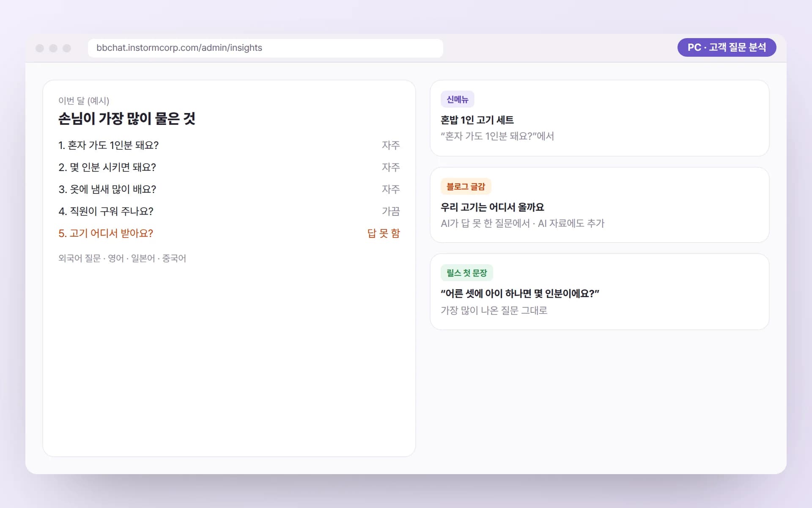Click the '이번 달 (예시)' caption
Screen dimensions: 812x508
[x=84, y=101]
